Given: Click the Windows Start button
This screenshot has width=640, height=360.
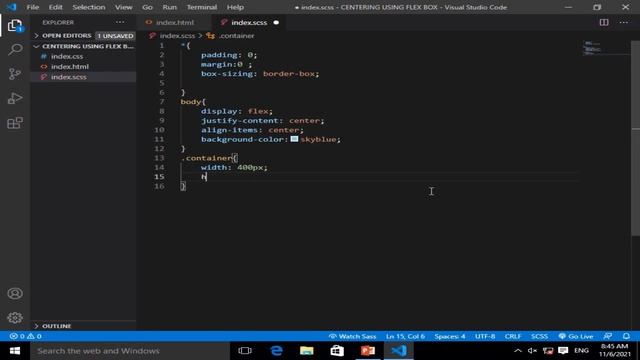Looking at the screenshot, I should tap(15, 351).
